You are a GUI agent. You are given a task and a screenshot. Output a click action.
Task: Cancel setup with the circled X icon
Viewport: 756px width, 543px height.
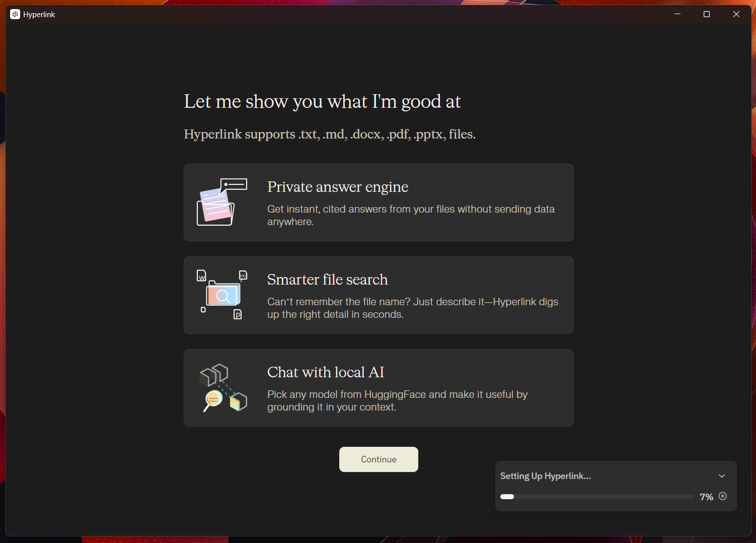point(723,496)
